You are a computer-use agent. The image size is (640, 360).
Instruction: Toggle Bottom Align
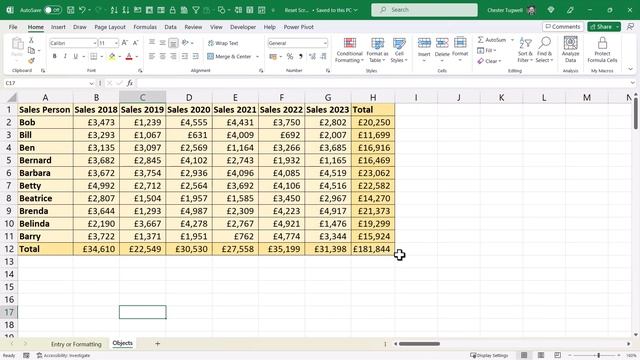173,43
